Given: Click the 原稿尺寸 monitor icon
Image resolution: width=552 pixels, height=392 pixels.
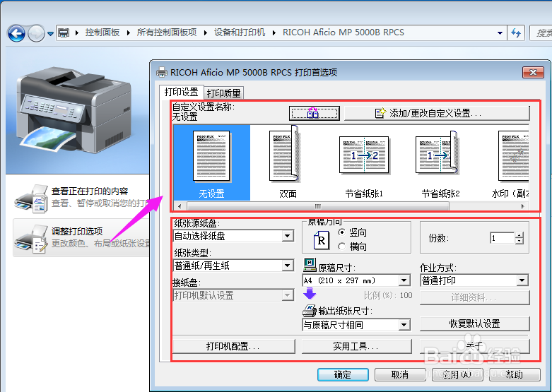Looking at the screenshot, I should click(x=310, y=265).
